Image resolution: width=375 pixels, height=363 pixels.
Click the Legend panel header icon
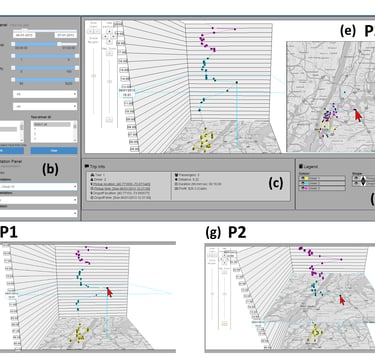tap(300, 166)
